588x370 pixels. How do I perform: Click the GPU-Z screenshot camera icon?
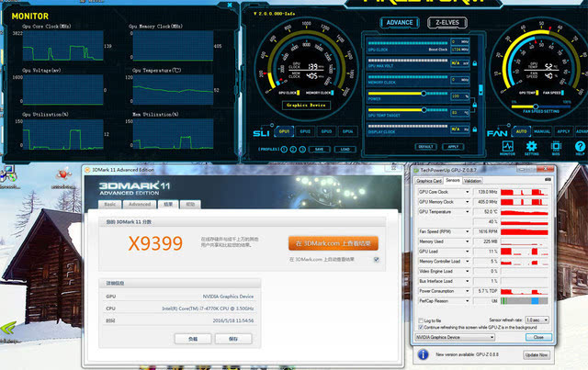[x=548, y=180]
